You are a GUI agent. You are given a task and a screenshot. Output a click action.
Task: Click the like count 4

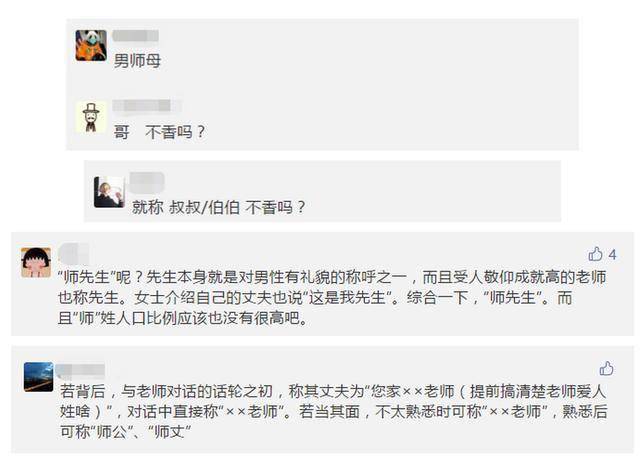(x=612, y=254)
